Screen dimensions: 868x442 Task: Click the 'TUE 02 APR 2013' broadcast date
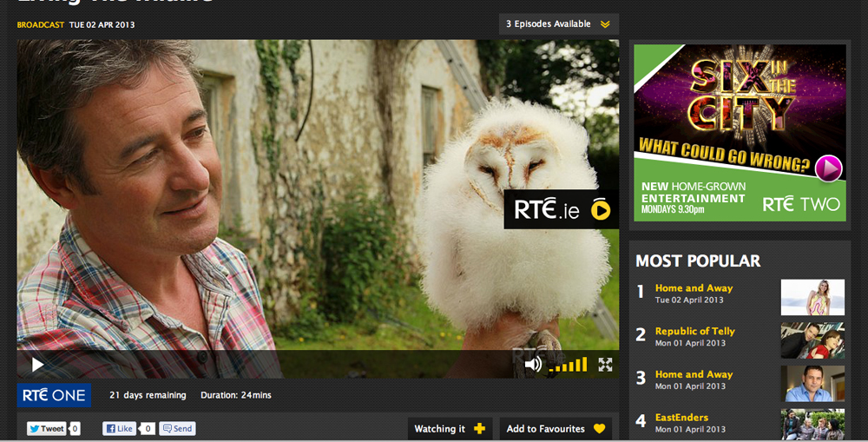tap(102, 25)
